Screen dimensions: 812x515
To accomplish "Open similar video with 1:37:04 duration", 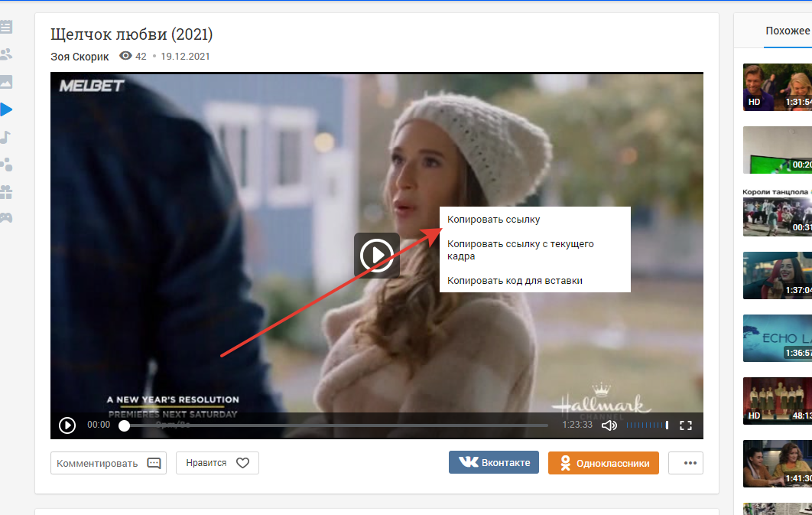I will point(778,275).
